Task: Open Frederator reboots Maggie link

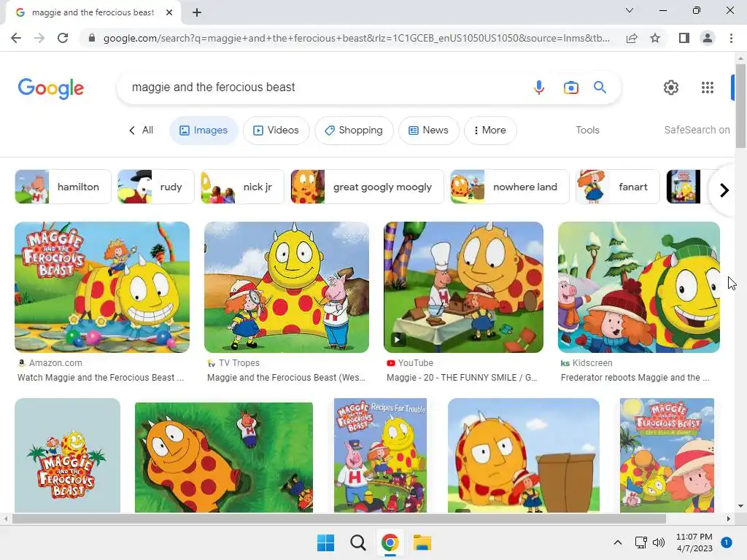Action: [635, 378]
